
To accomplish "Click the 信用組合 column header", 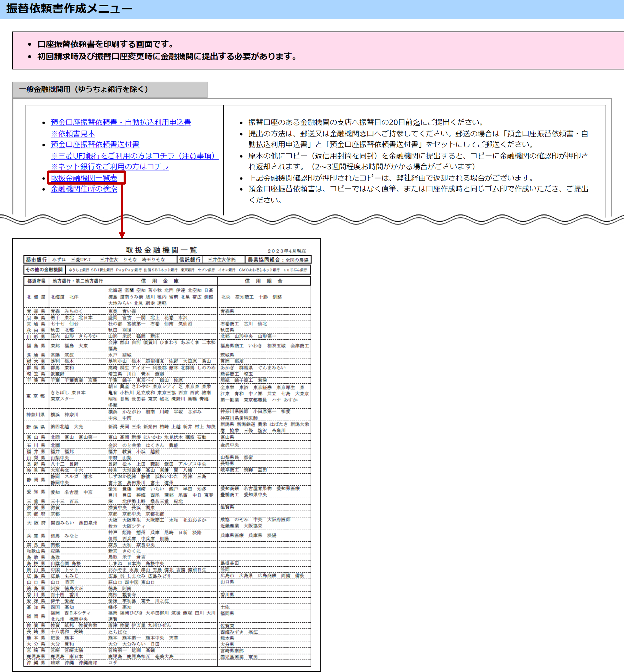I will (x=264, y=281).
